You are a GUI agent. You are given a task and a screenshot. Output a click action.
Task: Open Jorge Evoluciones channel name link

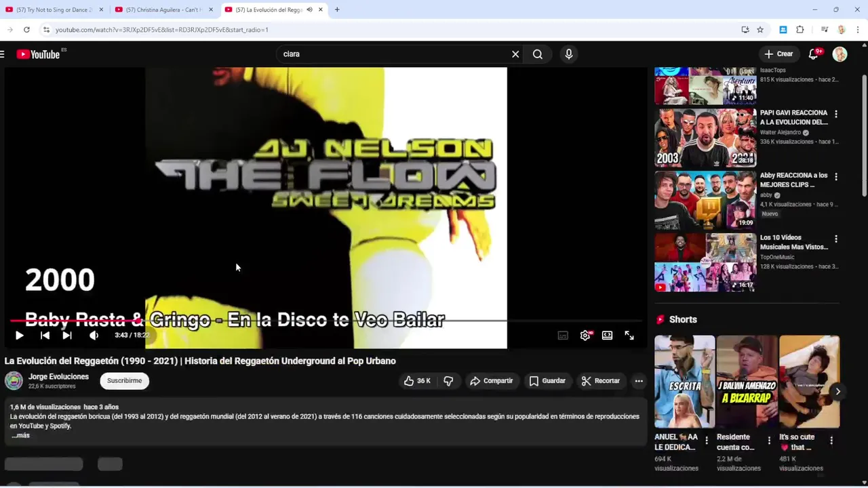(58, 377)
